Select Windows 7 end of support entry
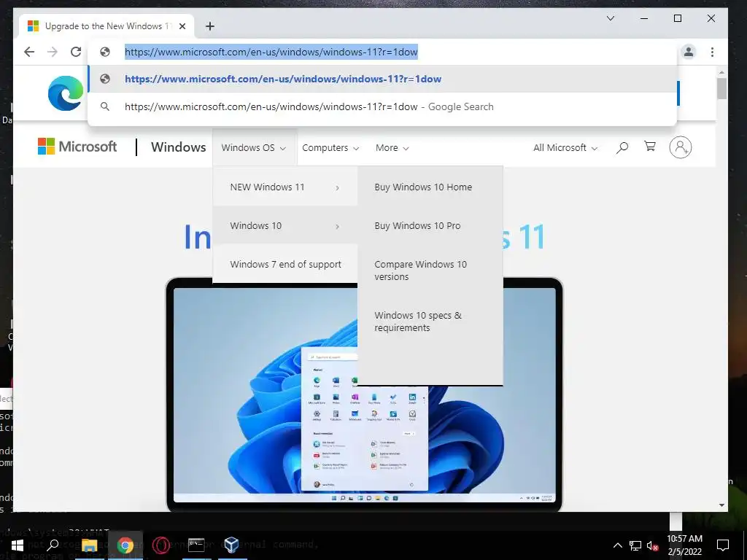The image size is (747, 560). [x=285, y=264]
